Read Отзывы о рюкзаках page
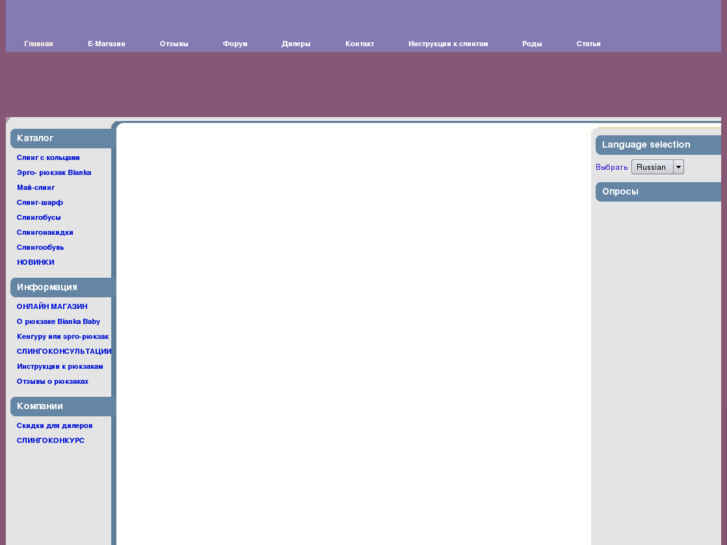 pos(52,381)
